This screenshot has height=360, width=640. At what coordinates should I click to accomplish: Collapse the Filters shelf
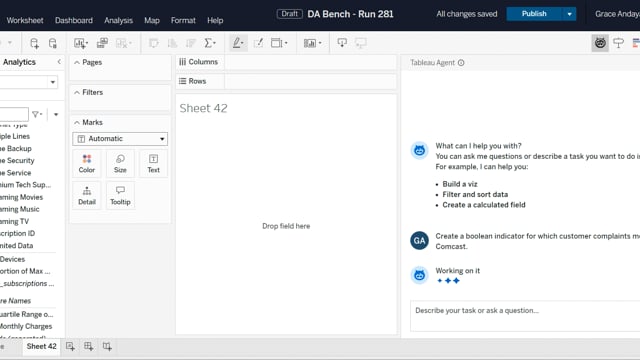(x=77, y=93)
